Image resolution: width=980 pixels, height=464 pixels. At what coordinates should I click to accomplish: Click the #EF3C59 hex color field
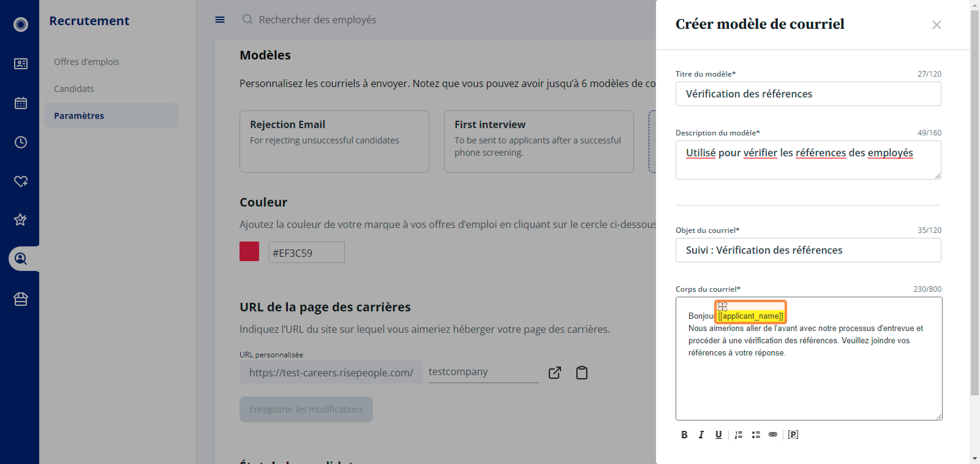(307, 252)
